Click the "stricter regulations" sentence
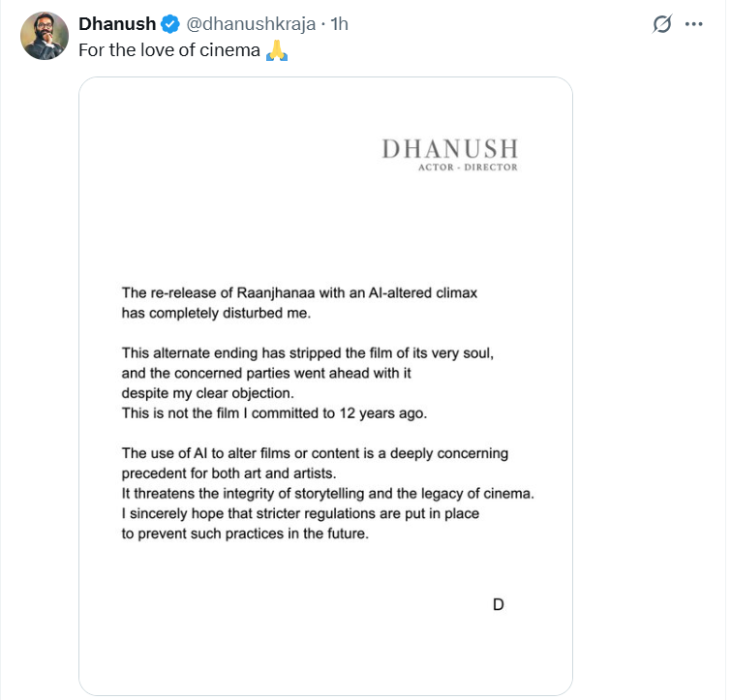Image resolution: width=731 pixels, height=700 pixels. coord(300,513)
